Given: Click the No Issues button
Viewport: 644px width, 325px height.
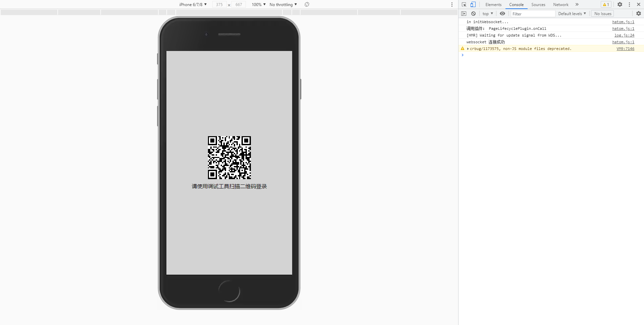Looking at the screenshot, I should pyautogui.click(x=602, y=13).
